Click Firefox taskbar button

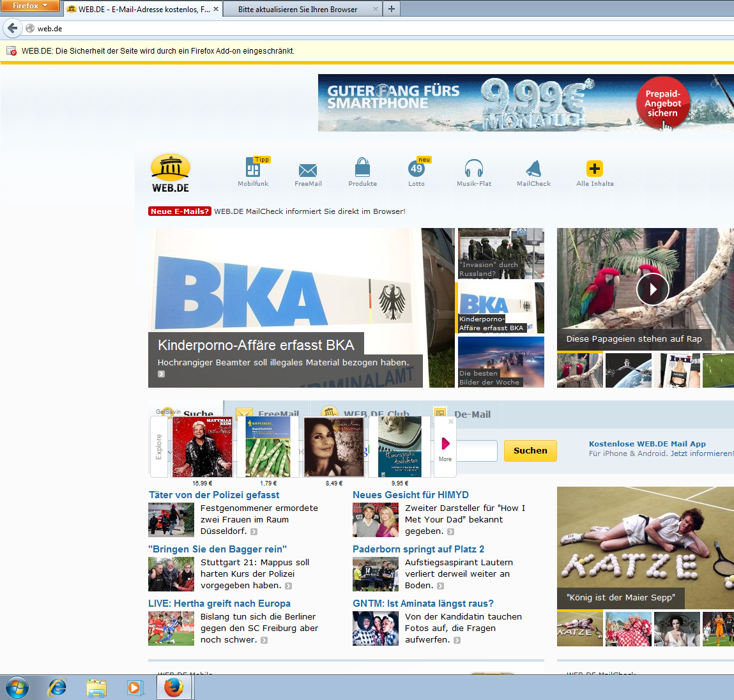[x=174, y=687]
